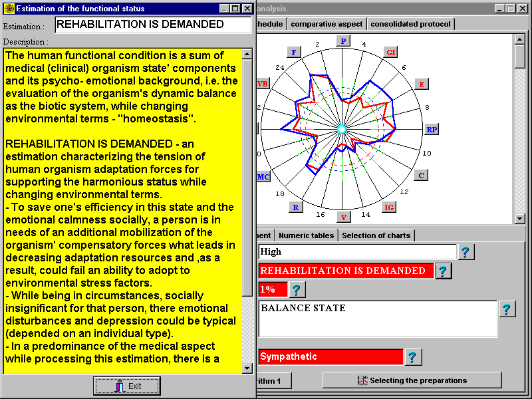Image resolution: width=532 pixels, height=399 pixels.
Task: Switch to consolidated protocol tab
Action: click(x=410, y=24)
